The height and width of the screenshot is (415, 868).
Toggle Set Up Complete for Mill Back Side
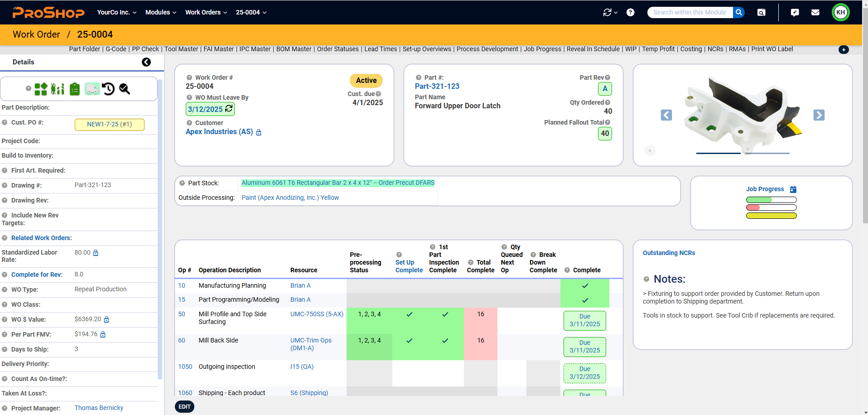[x=409, y=341]
